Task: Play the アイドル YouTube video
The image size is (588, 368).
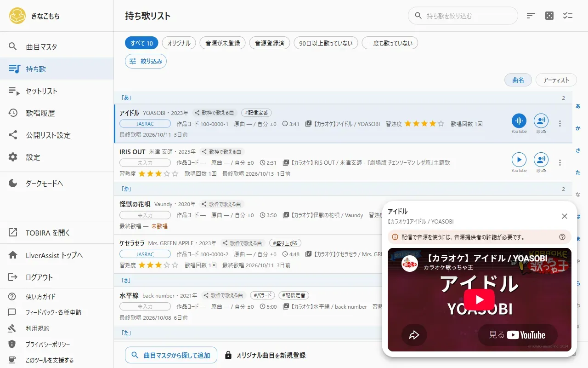Action: (x=479, y=300)
